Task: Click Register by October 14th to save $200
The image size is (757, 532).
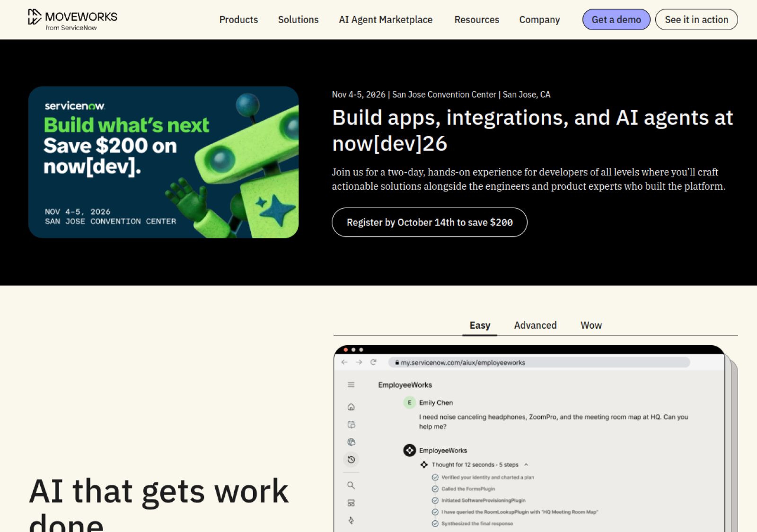Action: pos(430,222)
